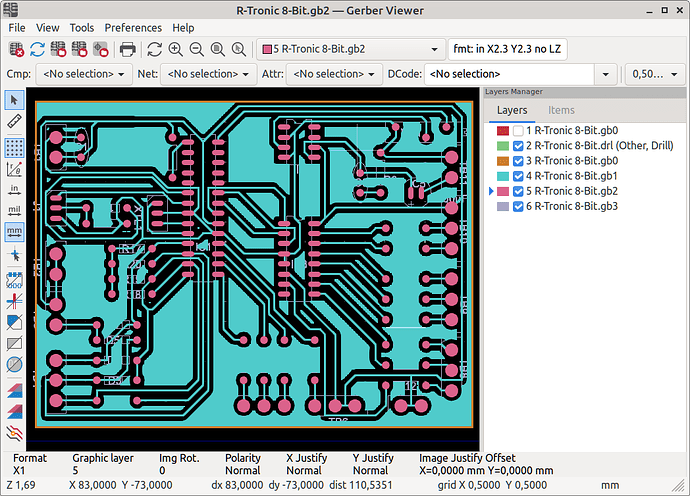The width and height of the screenshot is (690, 496).
Task: Click the Zoom Out magnifier icon
Action: click(x=196, y=48)
